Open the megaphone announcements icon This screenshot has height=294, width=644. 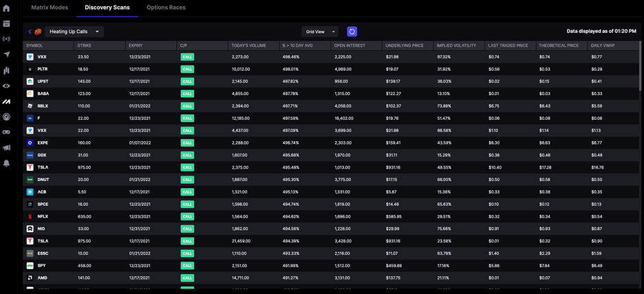tap(6, 147)
